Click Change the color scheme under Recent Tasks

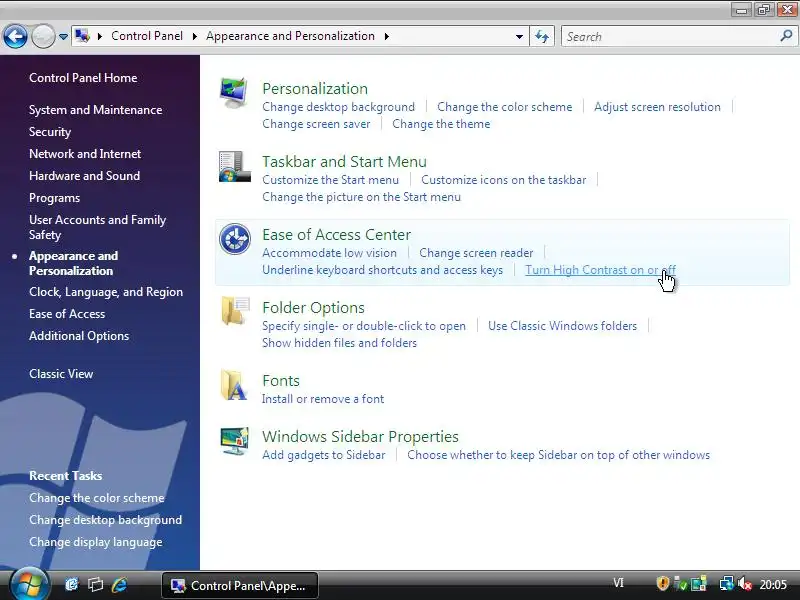pos(96,497)
